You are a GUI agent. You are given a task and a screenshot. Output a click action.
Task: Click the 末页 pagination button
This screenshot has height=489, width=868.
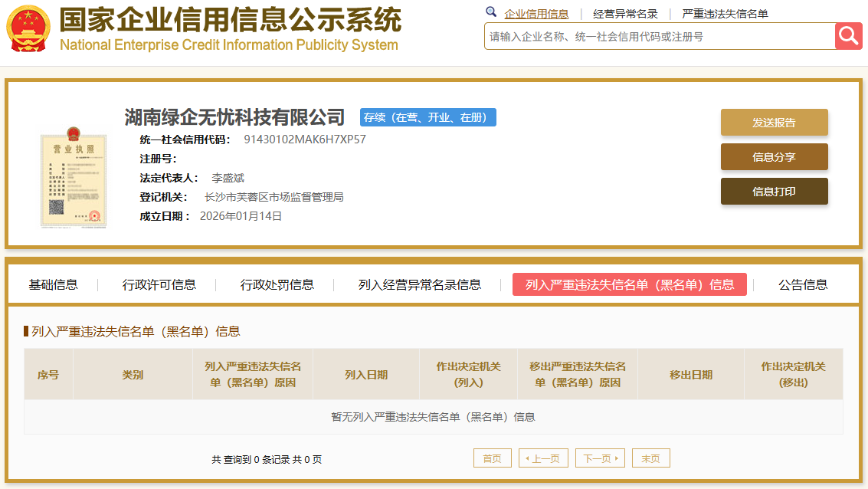(650, 458)
